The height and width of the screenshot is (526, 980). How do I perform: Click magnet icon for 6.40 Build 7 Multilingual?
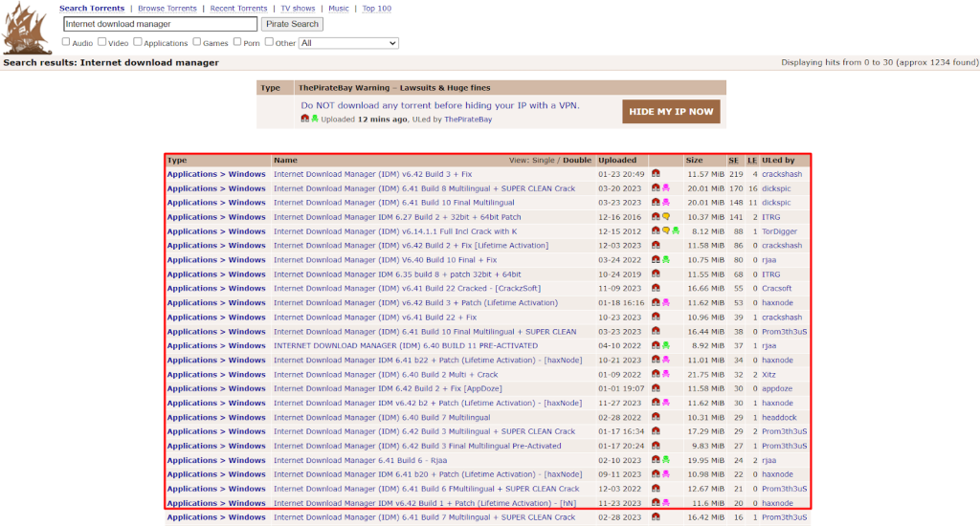(x=656, y=417)
